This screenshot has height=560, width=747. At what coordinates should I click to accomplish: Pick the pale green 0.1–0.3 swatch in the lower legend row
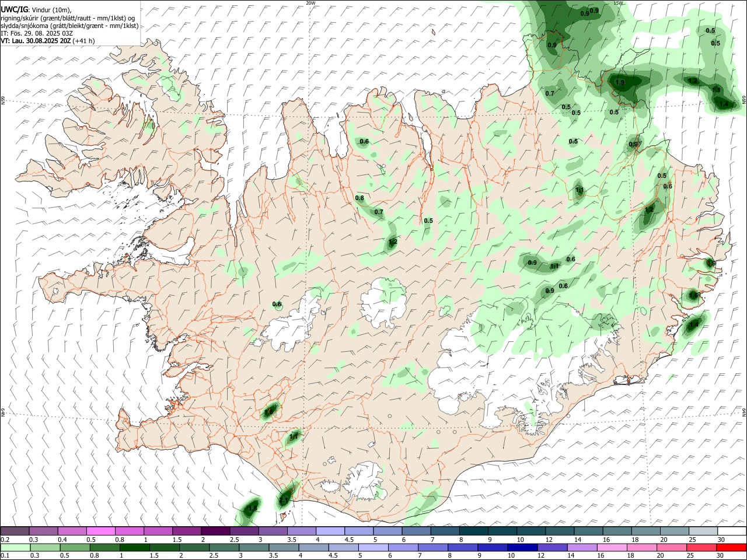pyautogui.click(x=15, y=547)
